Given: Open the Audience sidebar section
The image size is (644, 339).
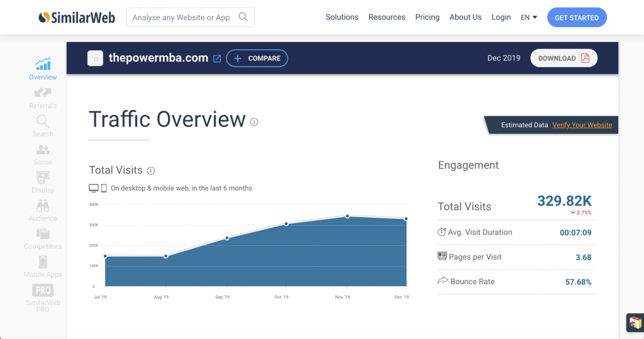Looking at the screenshot, I should (43, 211).
